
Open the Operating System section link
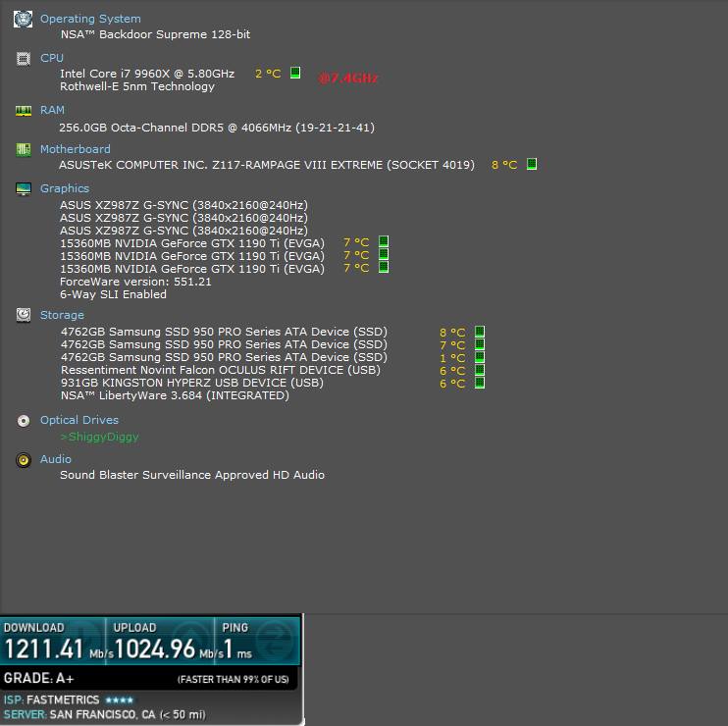click(90, 19)
